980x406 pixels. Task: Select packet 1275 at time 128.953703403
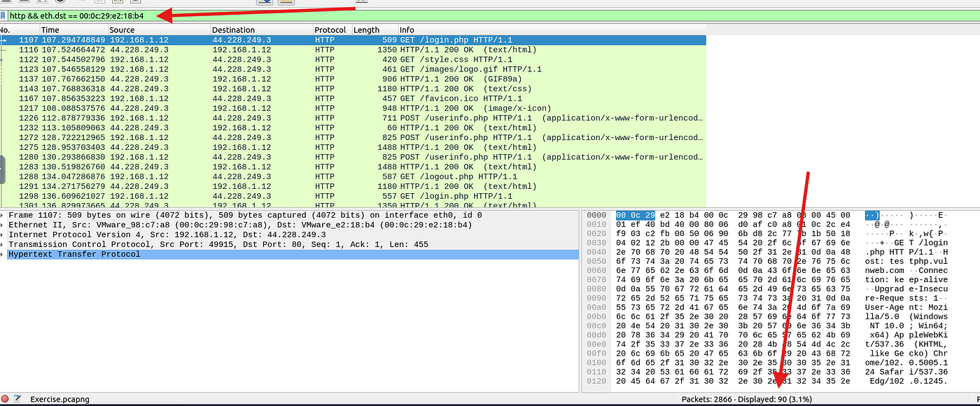coord(353,148)
